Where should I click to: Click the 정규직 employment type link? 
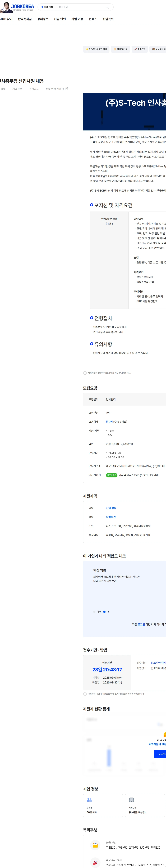pos(110,422)
